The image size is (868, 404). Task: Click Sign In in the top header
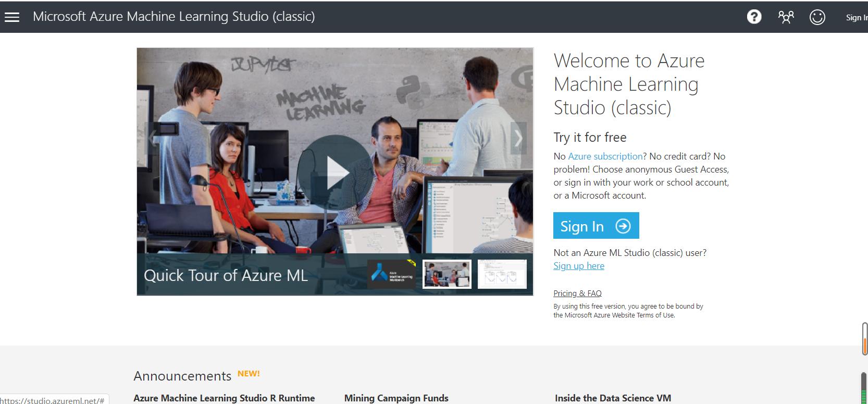(x=857, y=18)
